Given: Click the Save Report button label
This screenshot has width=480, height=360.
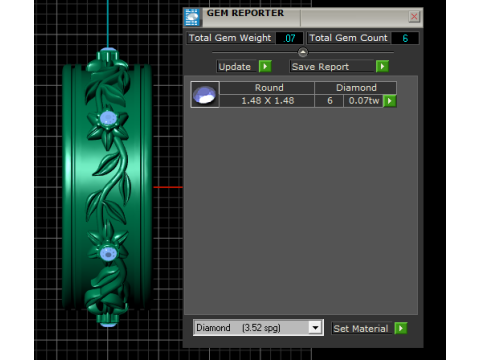Looking at the screenshot, I should [x=331, y=66].
